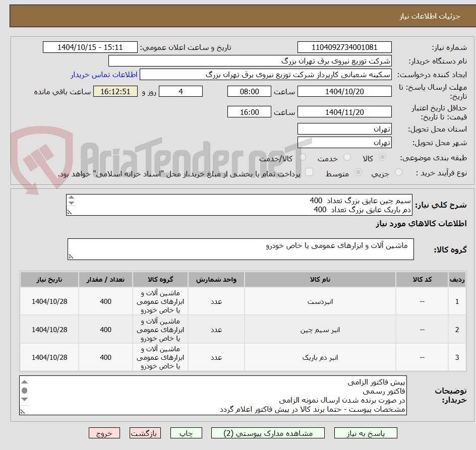Click the استان محل تحویل field
Viewport: 476px width, 450px height.
click(x=344, y=129)
